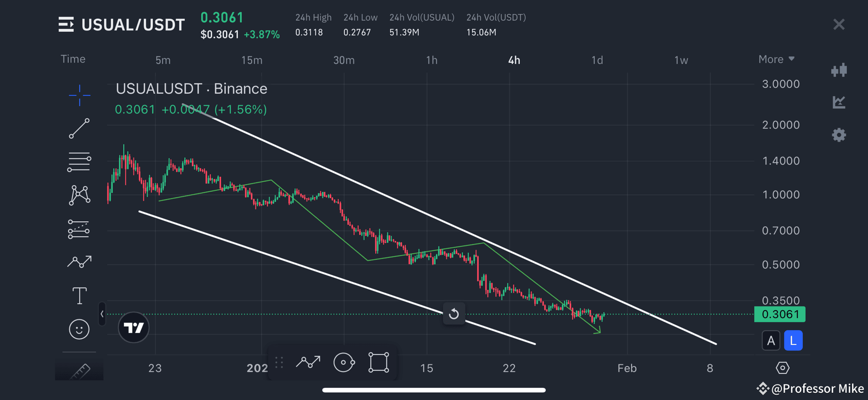The image size is (868, 400).
Task: Click the 24h Vol(USDT) value 15.06M
Action: click(x=481, y=32)
